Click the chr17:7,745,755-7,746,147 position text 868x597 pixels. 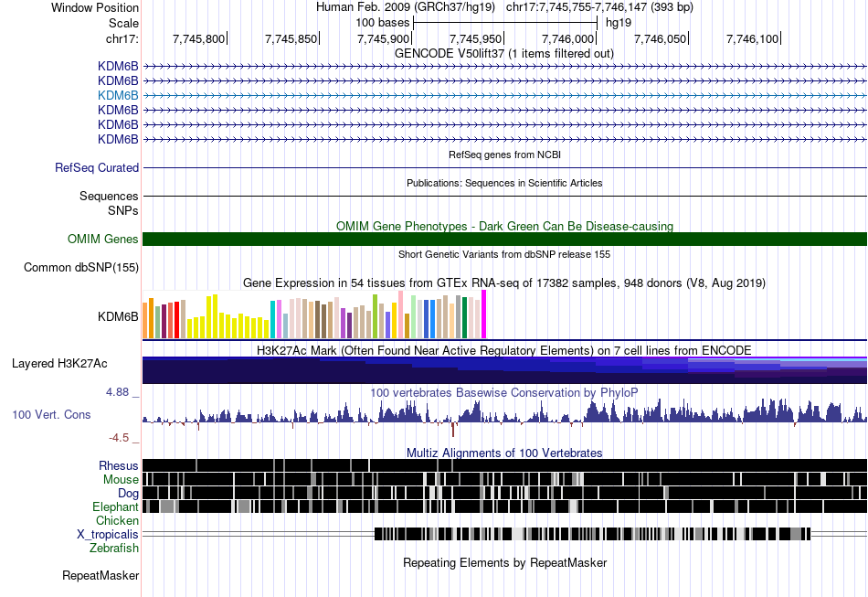click(599, 7)
